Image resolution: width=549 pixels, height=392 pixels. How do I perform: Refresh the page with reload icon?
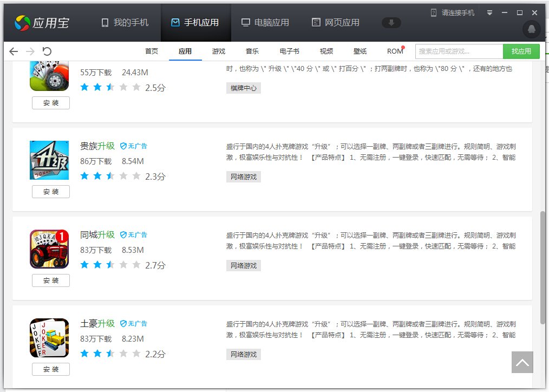47,51
